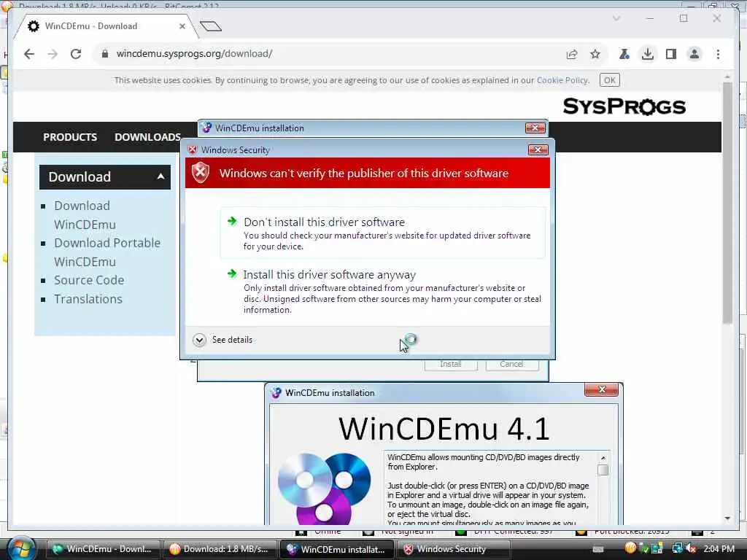Image resolution: width=747 pixels, height=560 pixels.
Task: Click the web page vertical scrollbar thumb
Action: (727, 203)
